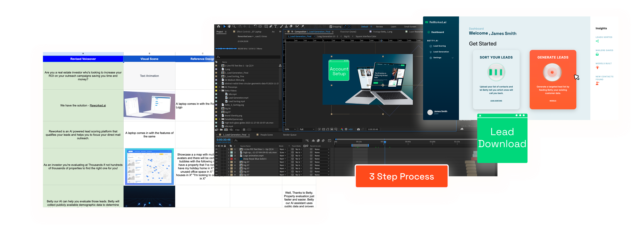Pick the Horizontal Type tool
This screenshot has height=240, width=644.
[276, 26]
